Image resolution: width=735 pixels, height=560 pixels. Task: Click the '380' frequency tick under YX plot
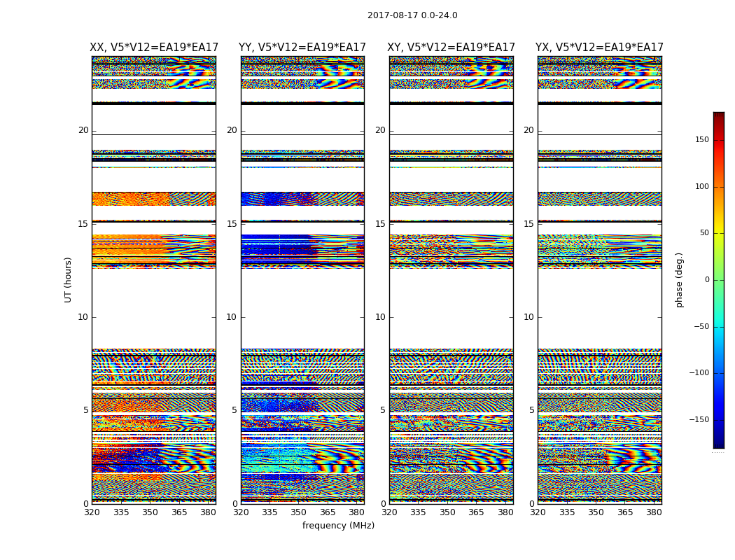(x=653, y=512)
